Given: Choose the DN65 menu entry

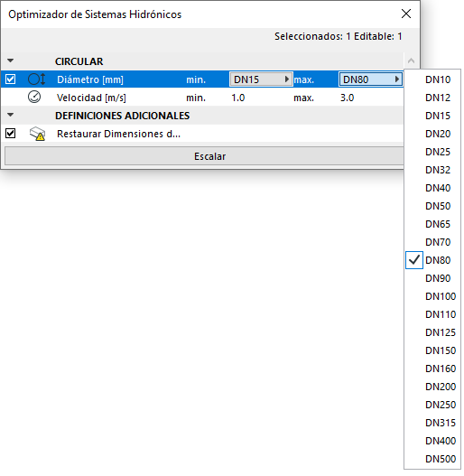Looking at the screenshot, I should tap(432, 224).
